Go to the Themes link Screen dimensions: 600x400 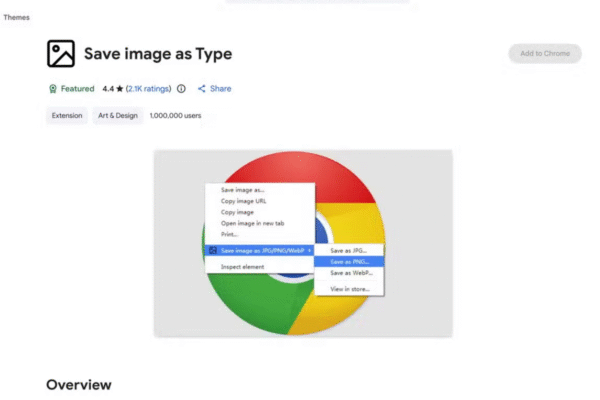click(16, 17)
